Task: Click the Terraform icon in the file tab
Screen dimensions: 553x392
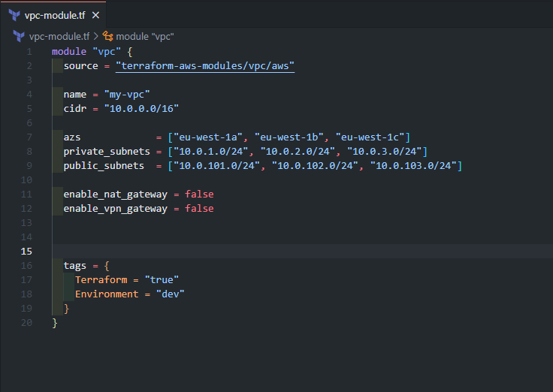Action: [x=14, y=15]
